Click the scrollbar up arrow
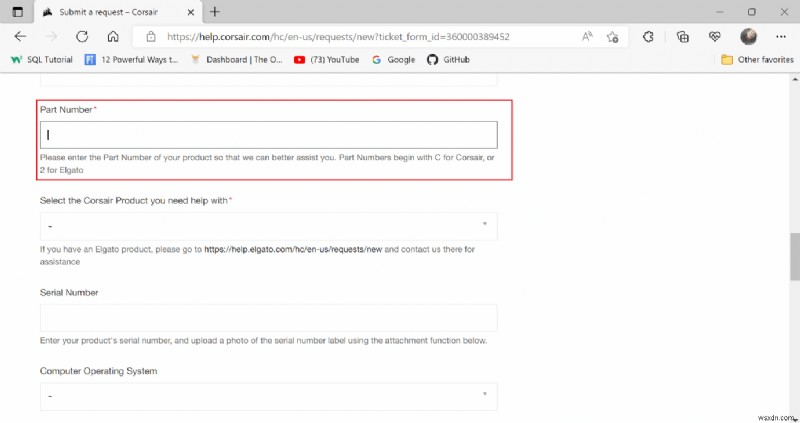The width and height of the screenshot is (800, 423). 794,79
